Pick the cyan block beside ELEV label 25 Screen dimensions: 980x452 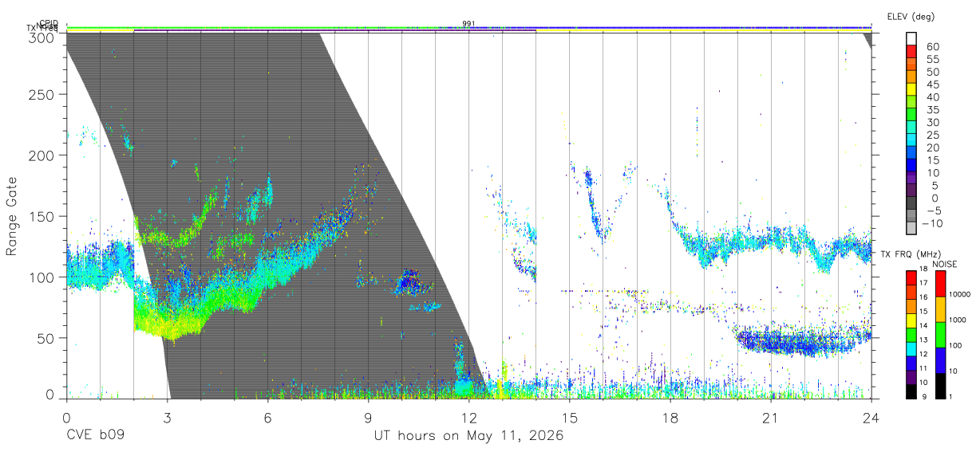pos(911,141)
